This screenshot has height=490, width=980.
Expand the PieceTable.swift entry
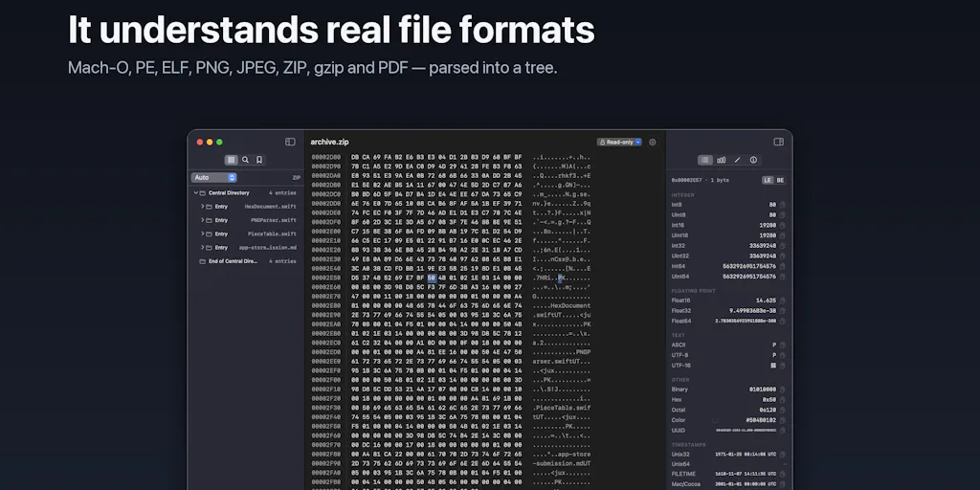click(203, 234)
